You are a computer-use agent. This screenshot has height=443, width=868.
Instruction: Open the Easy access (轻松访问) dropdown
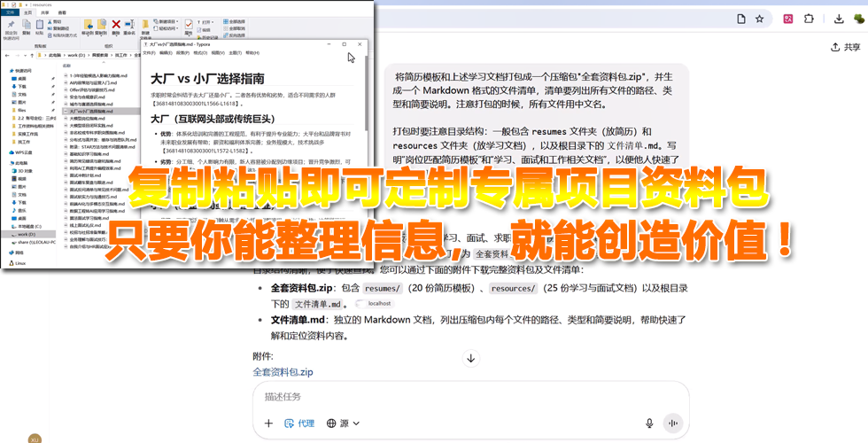[167, 28]
